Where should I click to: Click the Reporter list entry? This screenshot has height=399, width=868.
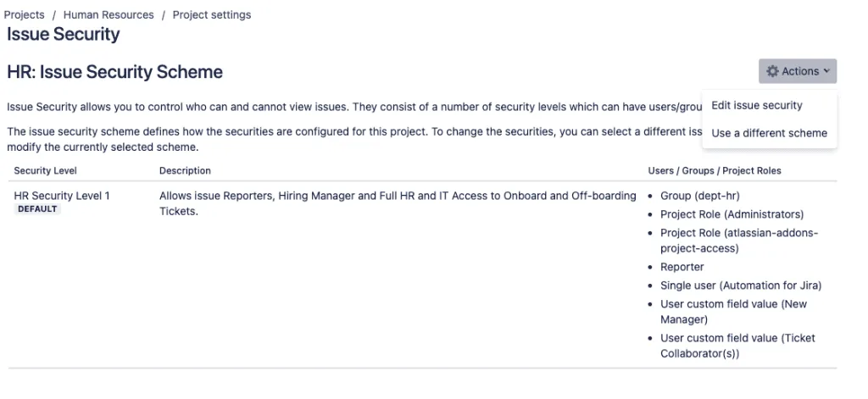tap(682, 267)
